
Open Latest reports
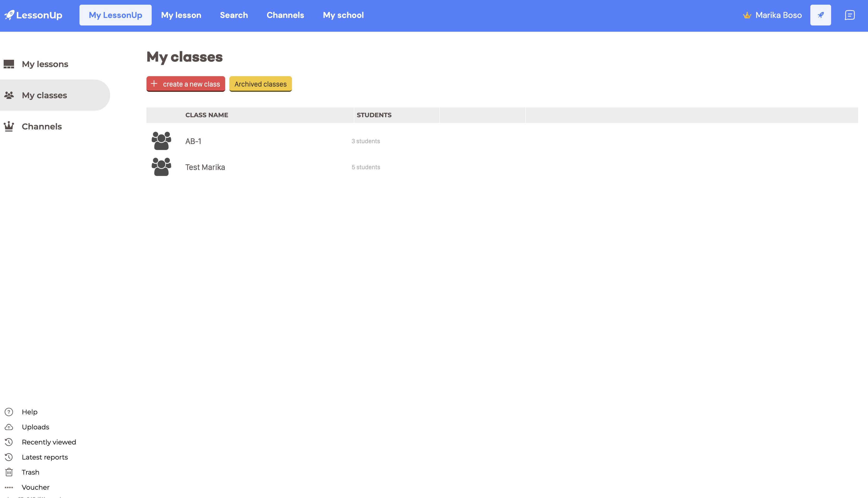(45, 457)
